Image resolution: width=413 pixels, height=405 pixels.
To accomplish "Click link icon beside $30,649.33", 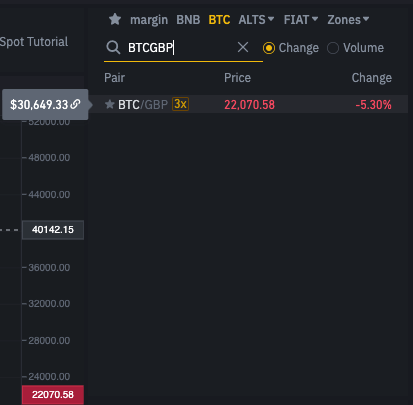I will click(76, 104).
